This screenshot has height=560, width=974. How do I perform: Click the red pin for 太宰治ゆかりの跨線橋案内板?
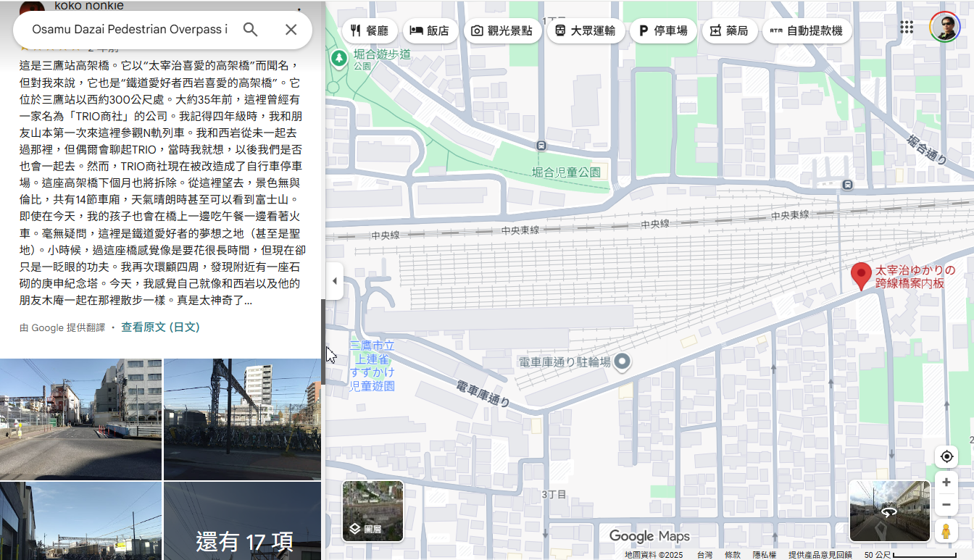click(861, 275)
